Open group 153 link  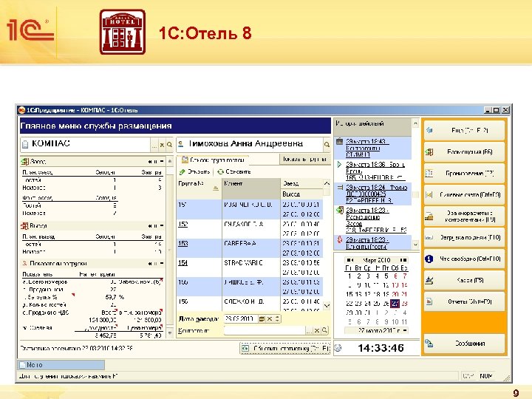click(x=183, y=244)
